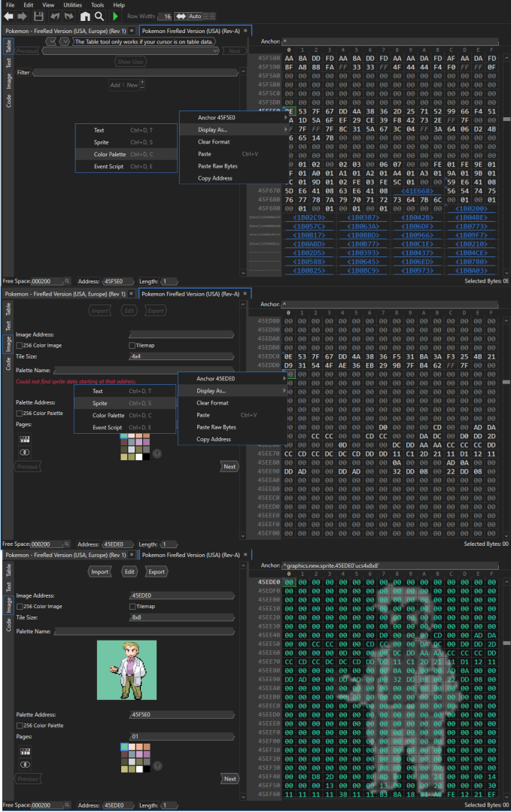Screen dimensions: 511x812
Task: Click the minus icon beside Add New
Action: [x=142, y=87]
